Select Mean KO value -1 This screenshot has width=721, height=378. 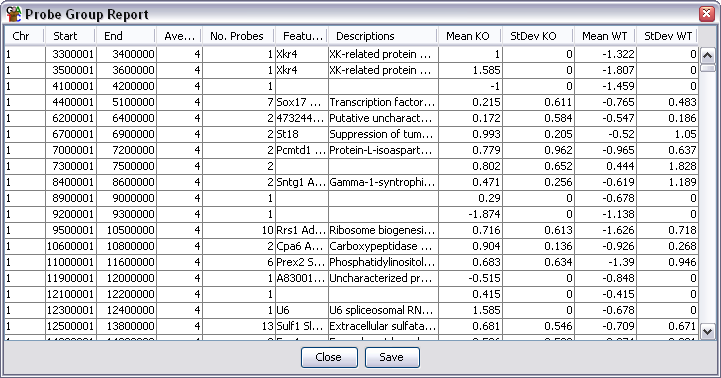[x=470, y=86]
